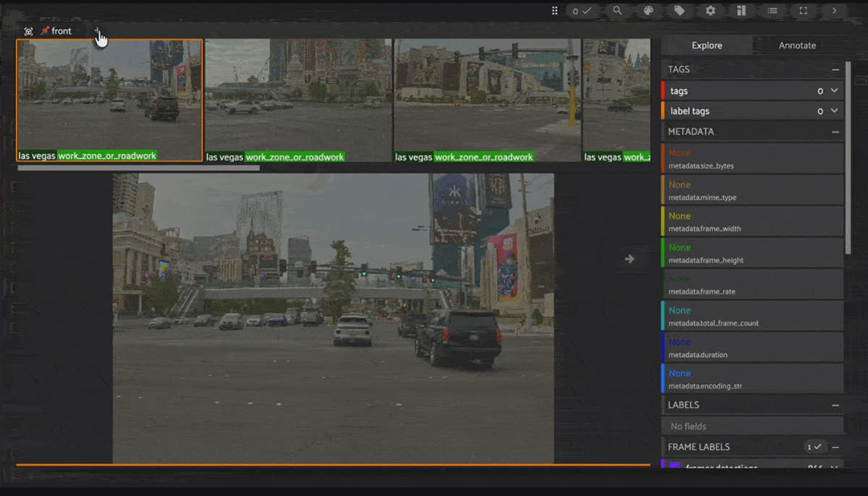Screen dimensions: 868x496
Task: Click metadata.duration field
Action: pyautogui.click(x=752, y=348)
